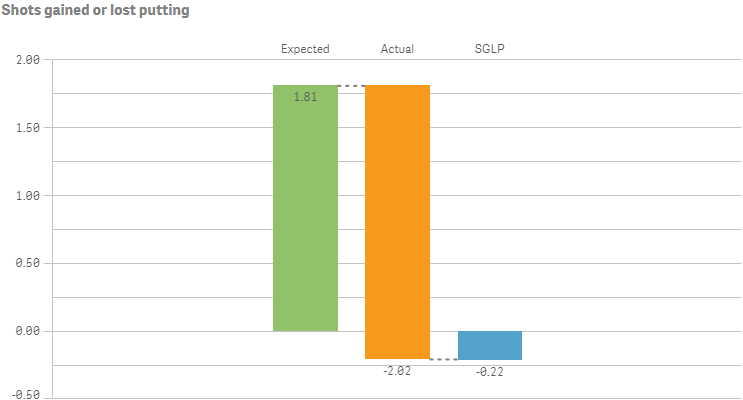Click the 2.00 y-axis tick label
This screenshot has height=400, width=743.
[28, 60]
